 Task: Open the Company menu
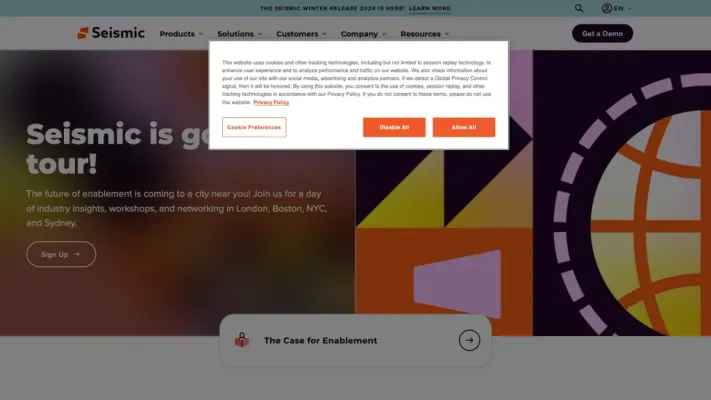pyautogui.click(x=363, y=34)
